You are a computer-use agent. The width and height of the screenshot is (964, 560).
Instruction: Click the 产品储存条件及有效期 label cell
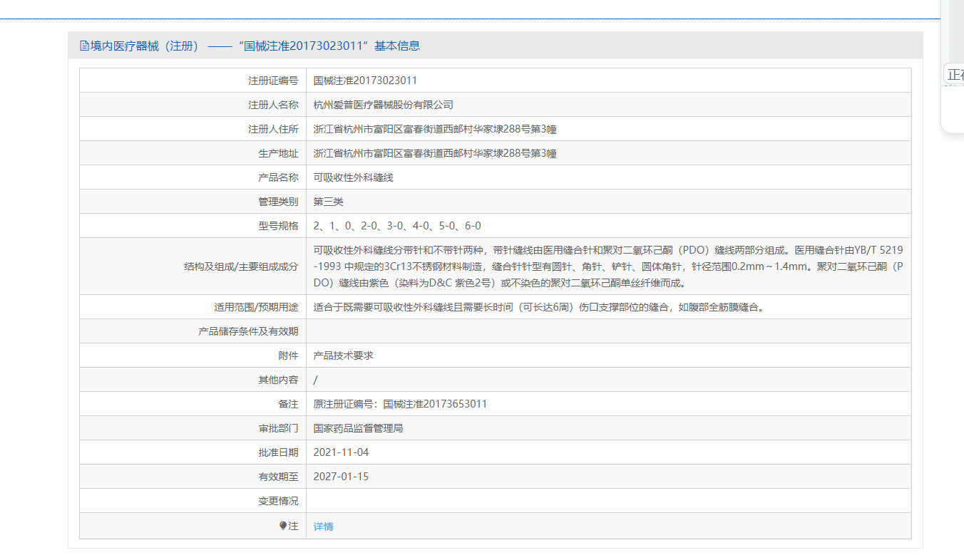[193, 331]
